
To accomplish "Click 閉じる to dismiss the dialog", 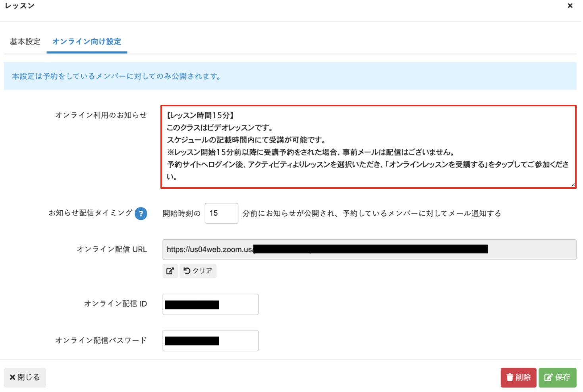I will click(x=25, y=377).
